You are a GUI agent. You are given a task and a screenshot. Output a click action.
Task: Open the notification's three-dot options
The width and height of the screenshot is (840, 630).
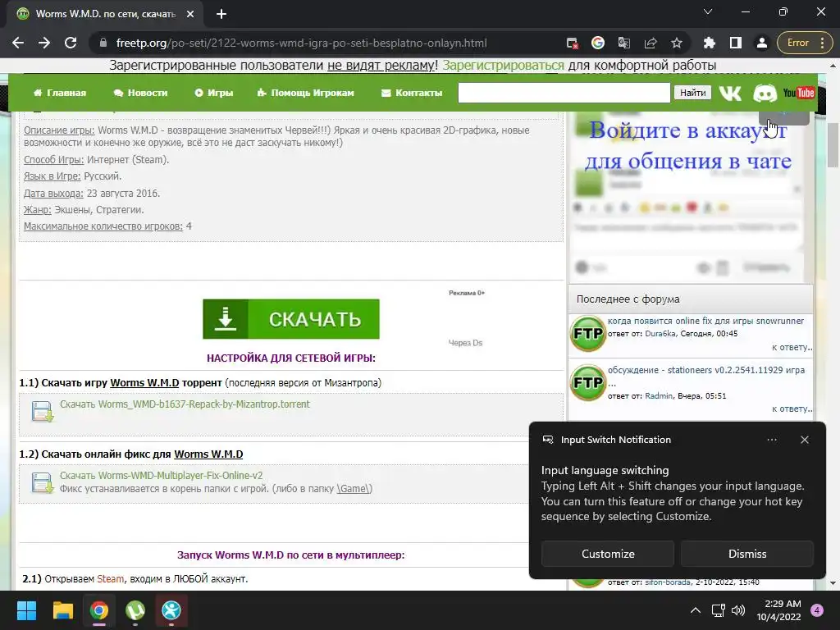[x=772, y=440]
